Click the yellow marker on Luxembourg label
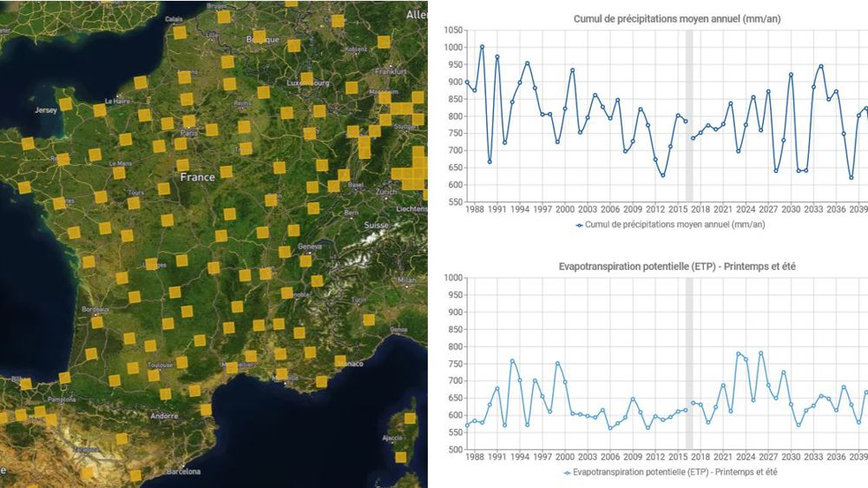Screen dimensions: 868x488 (306, 79)
